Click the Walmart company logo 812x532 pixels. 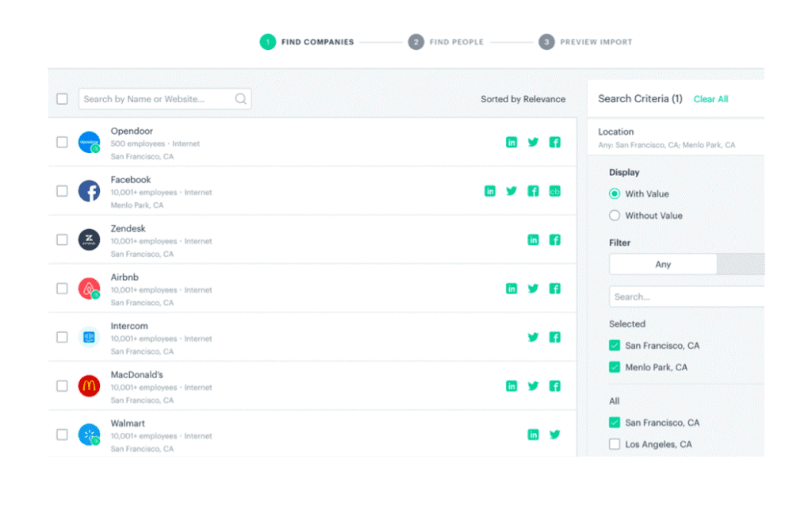(x=89, y=434)
